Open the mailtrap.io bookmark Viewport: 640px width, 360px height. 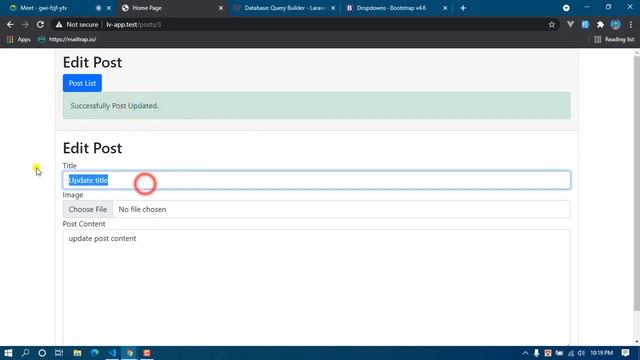(67, 39)
